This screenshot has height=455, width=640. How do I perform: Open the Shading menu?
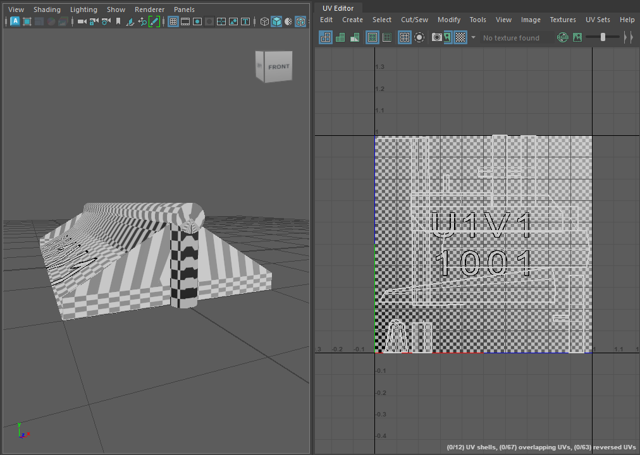[x=46, y=9]
